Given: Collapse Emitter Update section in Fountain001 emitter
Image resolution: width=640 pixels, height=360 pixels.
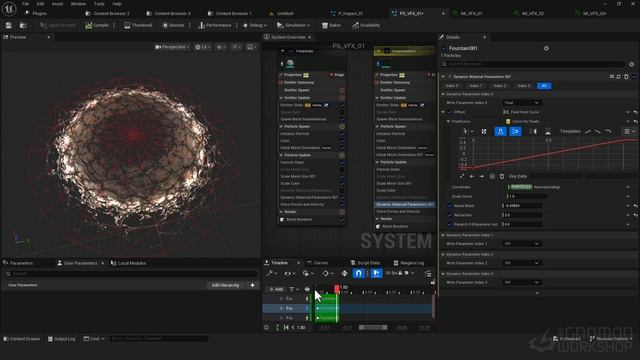Looking at the screenshot, I should pos(377,98).
